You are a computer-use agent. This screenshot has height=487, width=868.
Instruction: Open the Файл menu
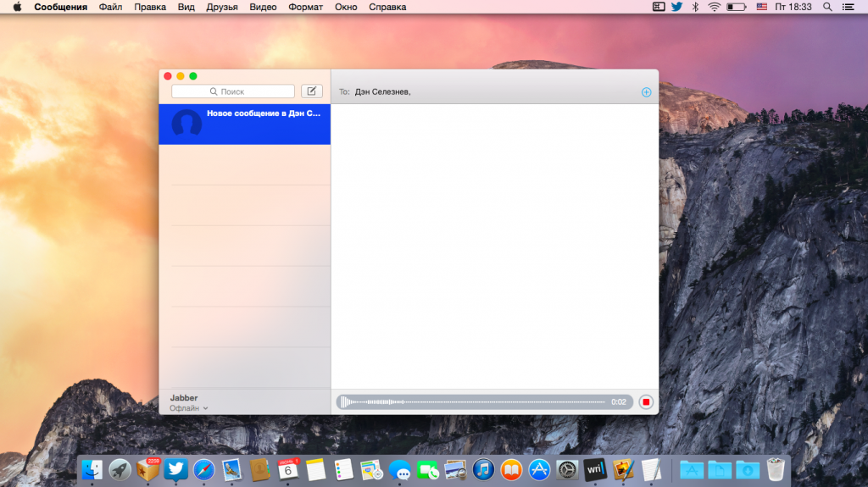110,7
